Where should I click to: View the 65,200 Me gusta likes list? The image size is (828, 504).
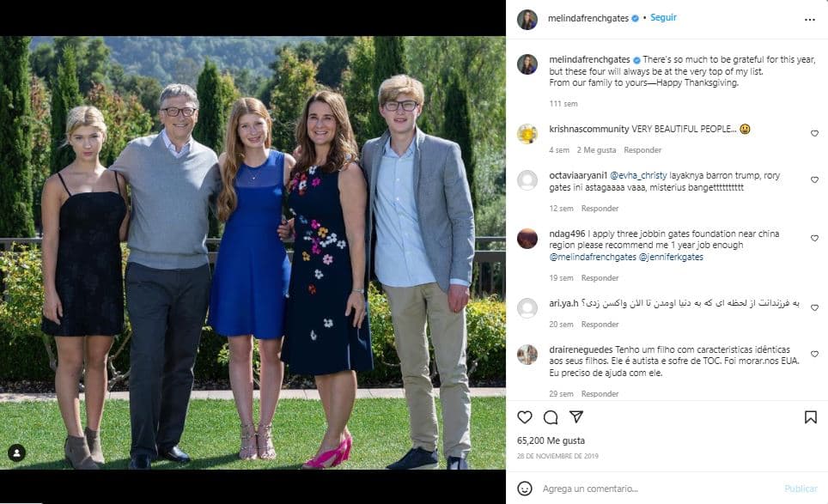[x=549, y=440]
